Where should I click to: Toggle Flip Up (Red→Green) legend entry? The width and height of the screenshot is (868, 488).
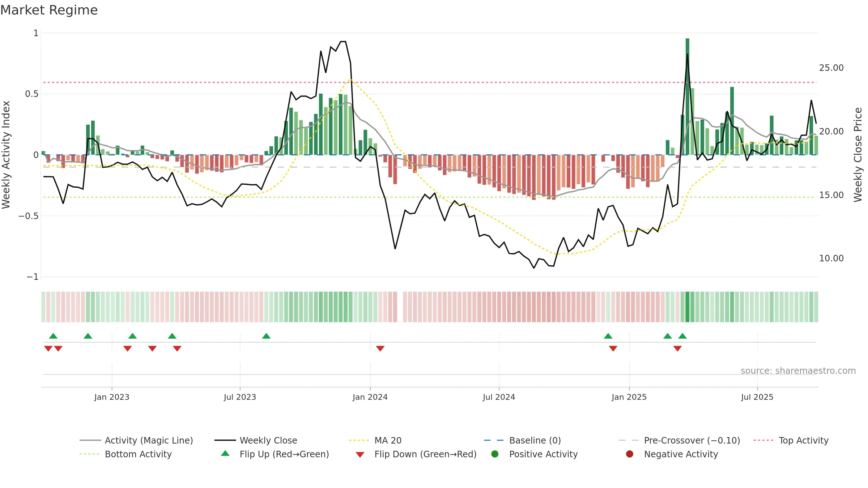[275, 454]
